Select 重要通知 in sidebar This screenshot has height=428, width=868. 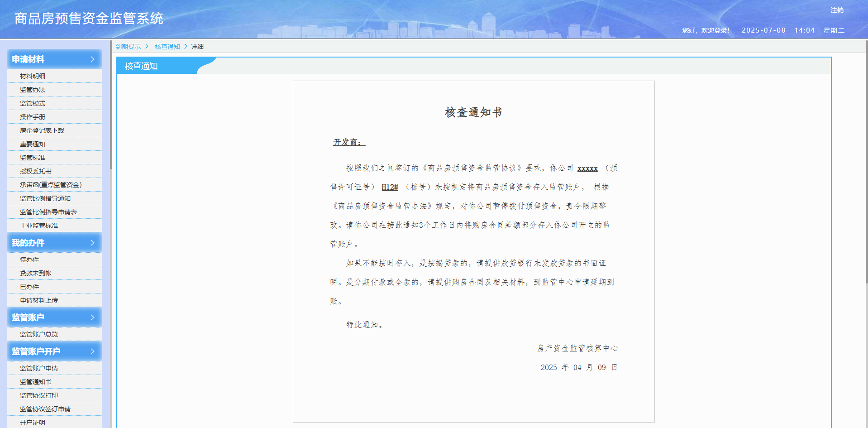[x=33, y=144]
